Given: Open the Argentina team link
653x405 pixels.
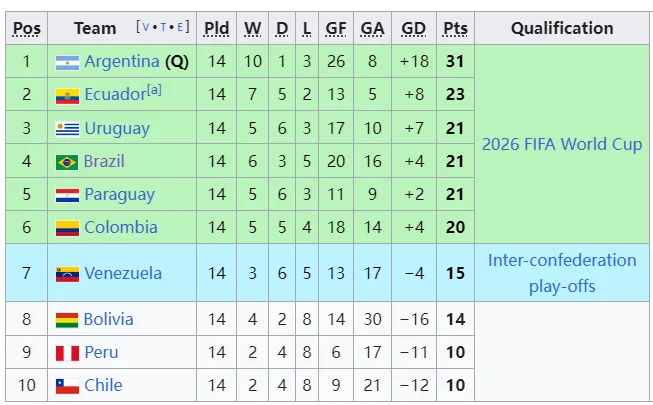Looking at the screenshot, I should coord(122,62).
